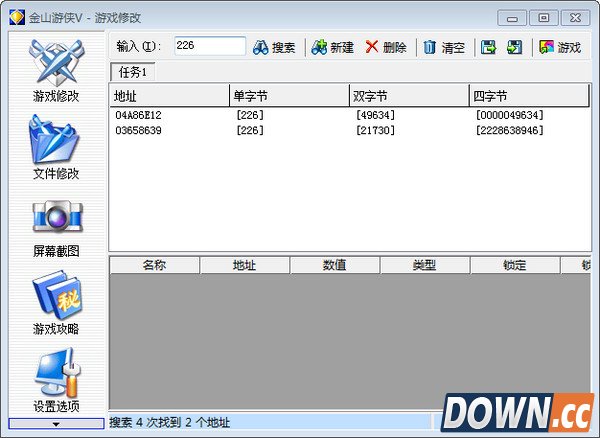Close the 金山游侠V window
Image resolution: width=600 pixels, height=438 pixels.
pos(575,18)
